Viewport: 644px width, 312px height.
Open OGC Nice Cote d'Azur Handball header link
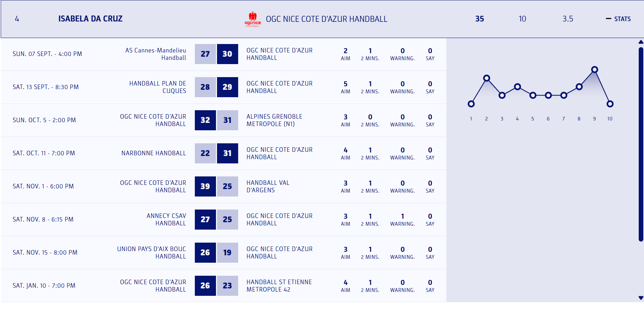326,19
